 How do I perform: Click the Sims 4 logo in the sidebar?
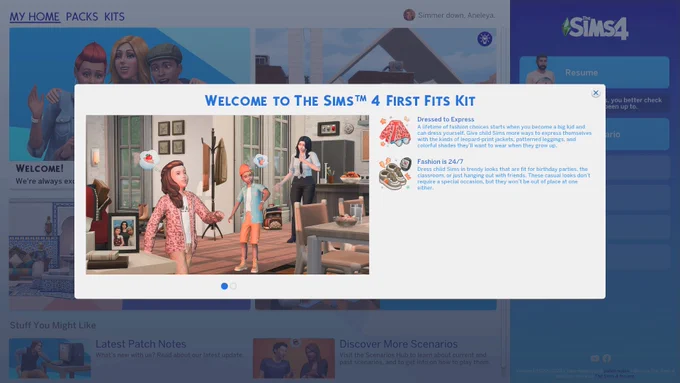595,28
